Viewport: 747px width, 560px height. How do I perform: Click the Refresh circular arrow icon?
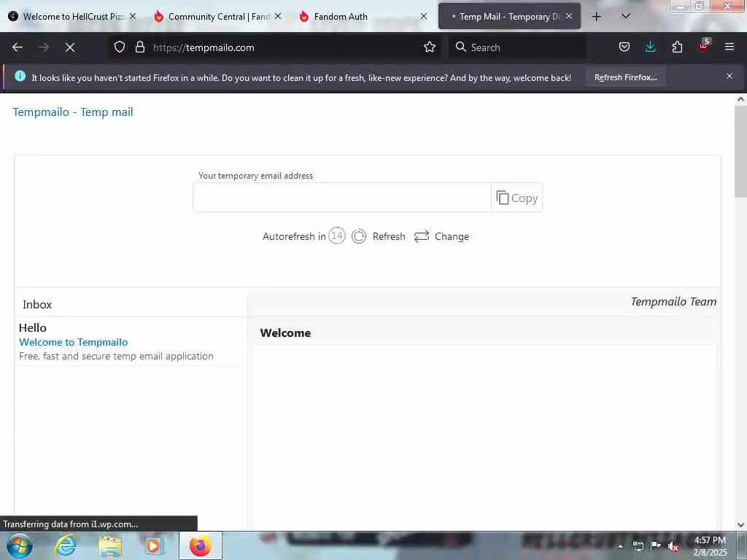pyautogui.click(x=359, y=236)
